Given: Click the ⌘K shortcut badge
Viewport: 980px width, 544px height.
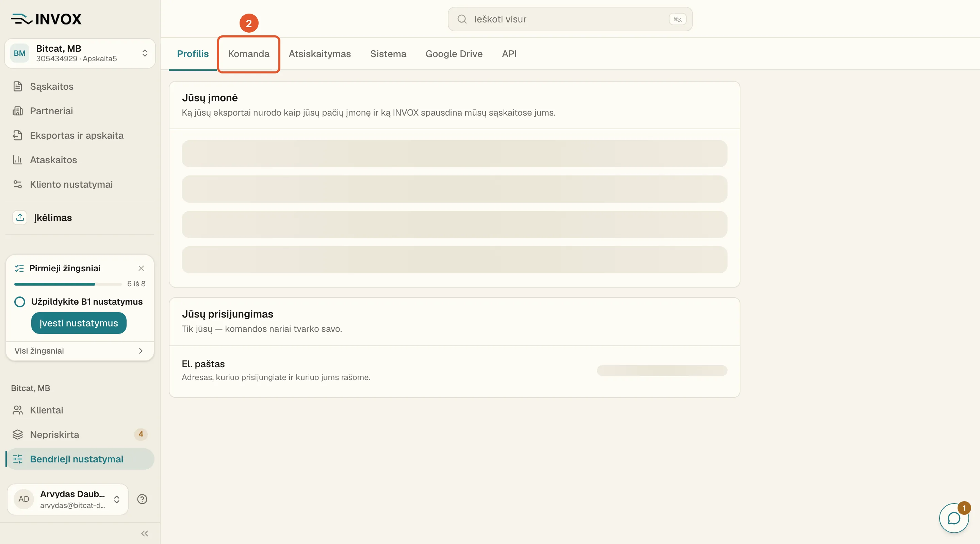Looking at the screenshot, I should click(677, 19).
